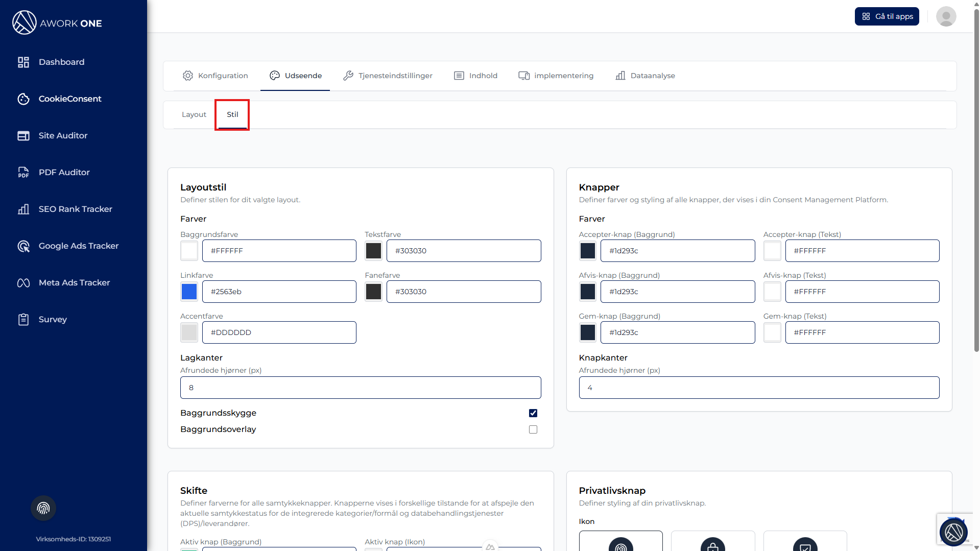Viewport: 980px width, 551px height.
Task: Enable the Baggrundsoverlay checkbox
Action: click(x=533, y=429)
